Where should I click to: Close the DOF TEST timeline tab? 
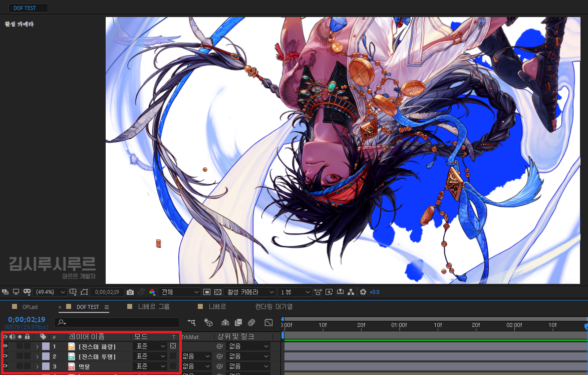coord(60,307)
